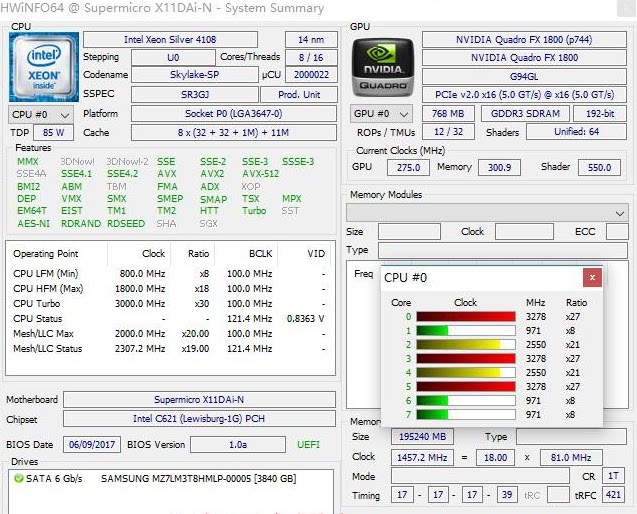This screenshot has height=514, width=637.
Task: Click the 1457.2 MHz memory clock field
Action: pos(422,458)
